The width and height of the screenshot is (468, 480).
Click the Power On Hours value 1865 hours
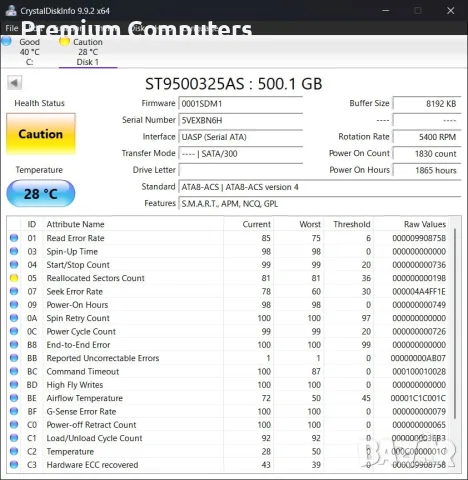(x=427, y=170)
